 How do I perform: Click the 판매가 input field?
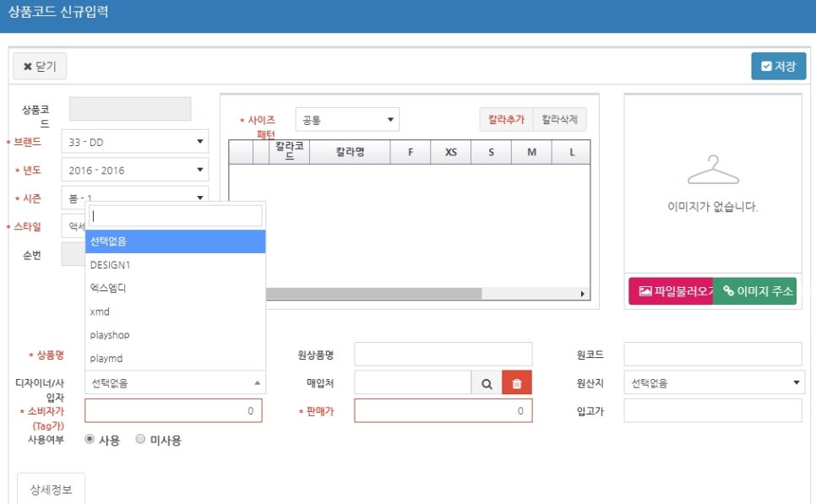click(443, 411)
